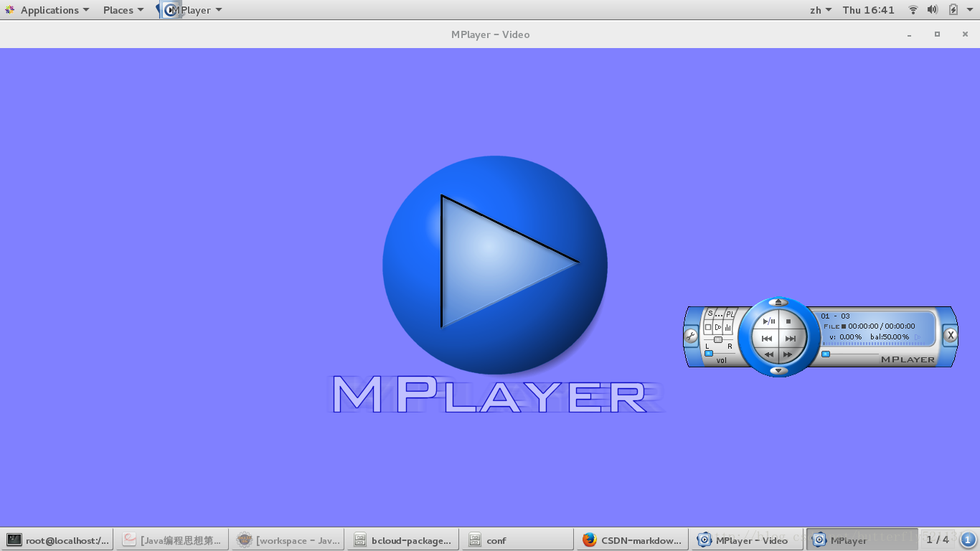Click the big blue MPlayer play logo
This screenshot has width=980, height=551.
coord(495,265)
